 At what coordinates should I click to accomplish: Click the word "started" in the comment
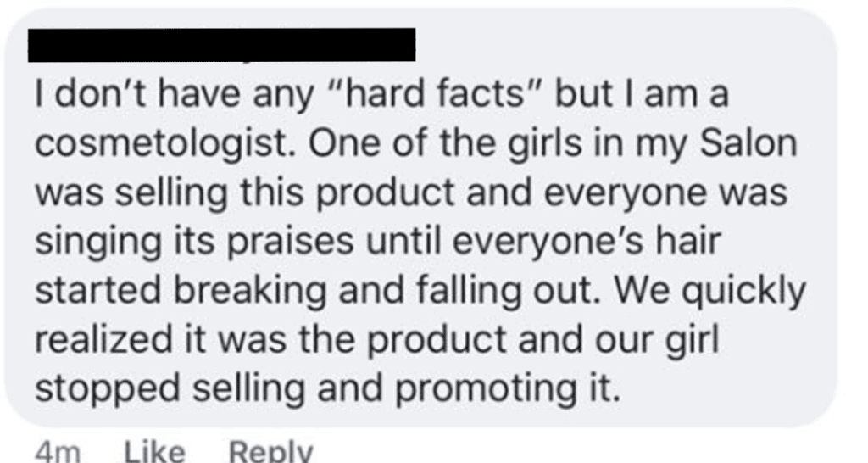[96, 291]
